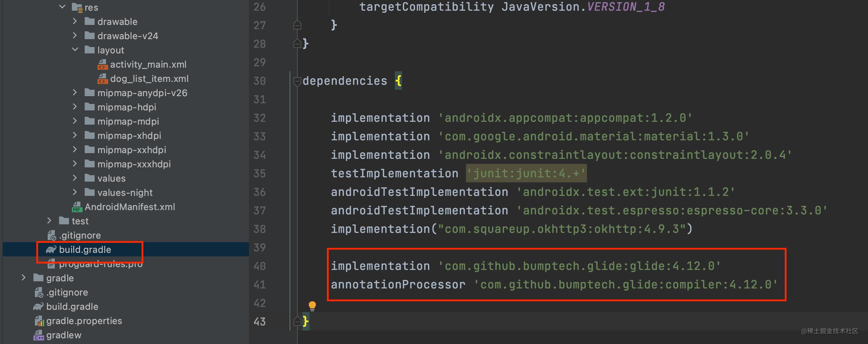Screen dimensions: 868x344
Task: Click the fold marker on line 28
Action: (297, 44)
